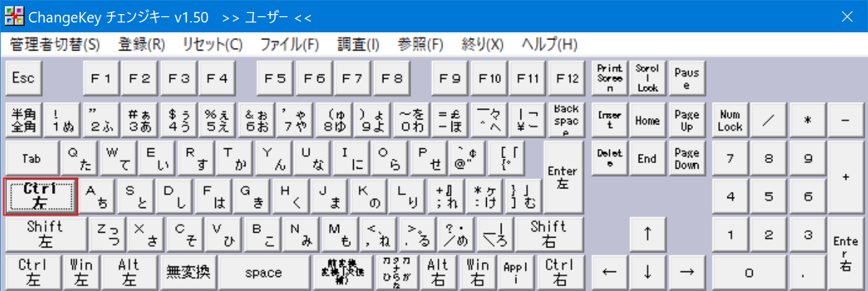Select the numpad 7 key

tap(730, 158)
